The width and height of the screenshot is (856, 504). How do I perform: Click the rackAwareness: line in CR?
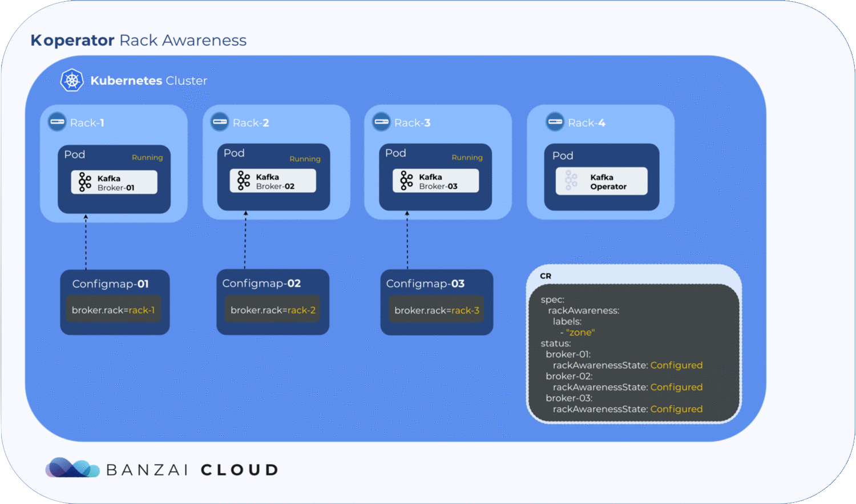click(583, 311)
